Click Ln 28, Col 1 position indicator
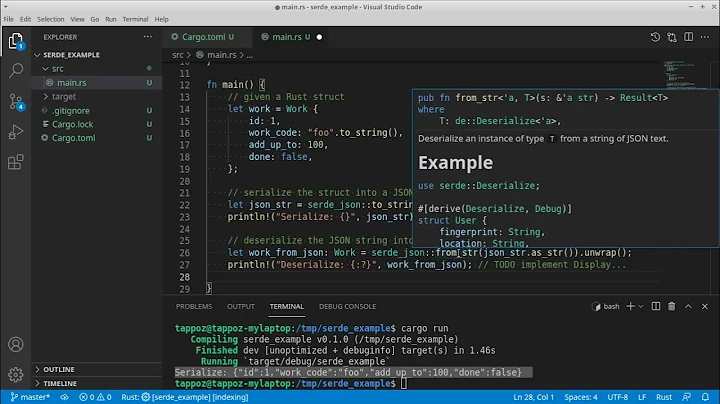 click(534, 397)
